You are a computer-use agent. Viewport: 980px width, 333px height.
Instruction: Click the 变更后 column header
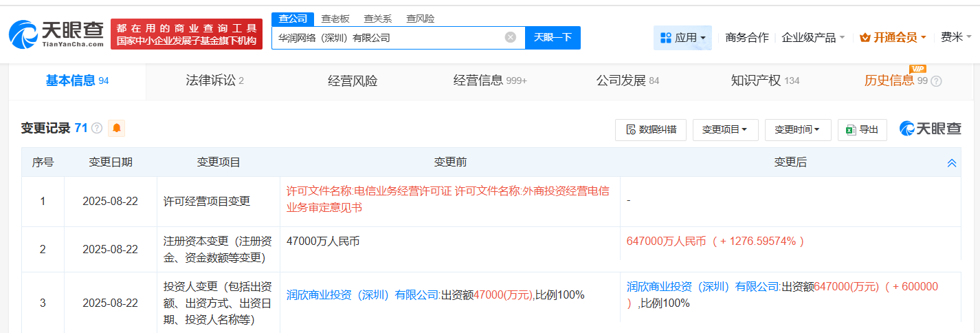790,162
